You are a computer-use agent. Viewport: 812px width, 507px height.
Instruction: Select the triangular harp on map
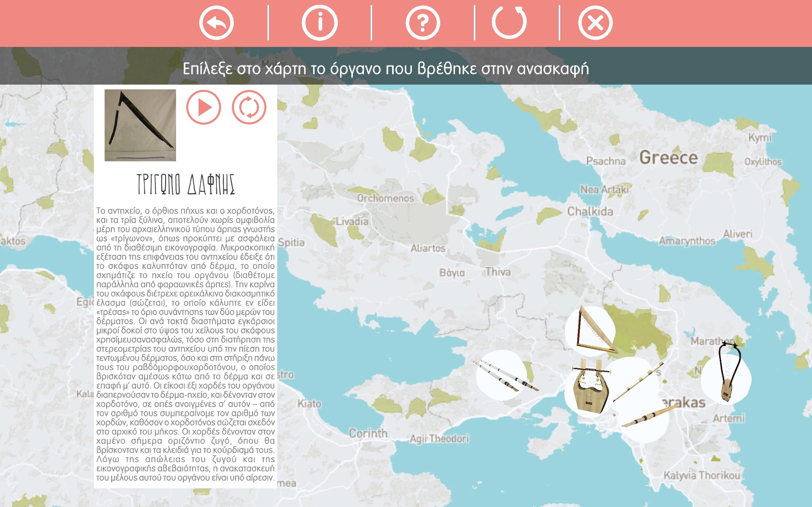(x=592, y=332)
